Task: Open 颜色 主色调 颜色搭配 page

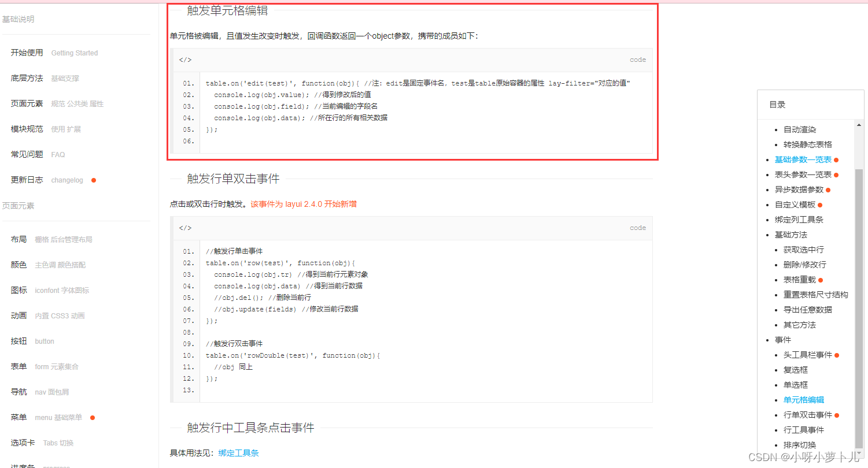Action: click(x=48, y=265)
